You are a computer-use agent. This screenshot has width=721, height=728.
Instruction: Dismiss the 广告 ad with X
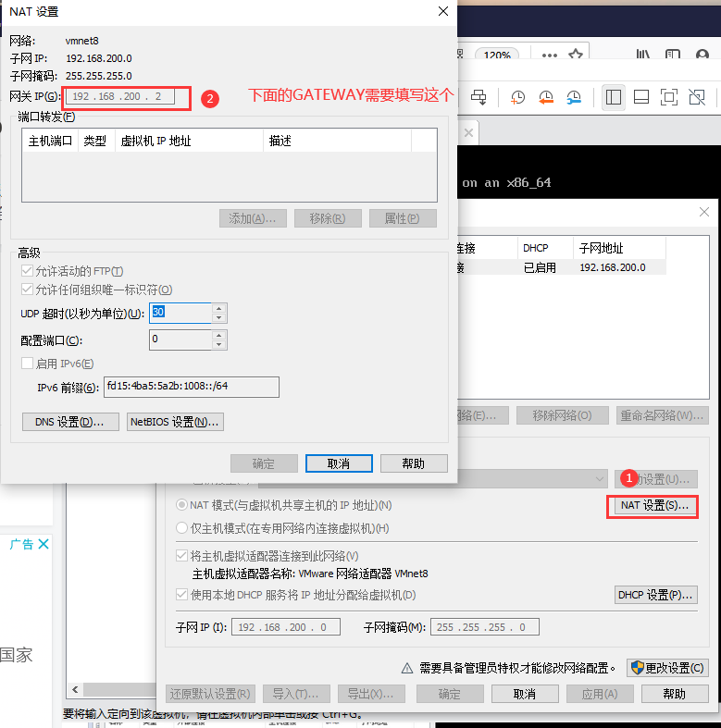(x=44, y=544)
